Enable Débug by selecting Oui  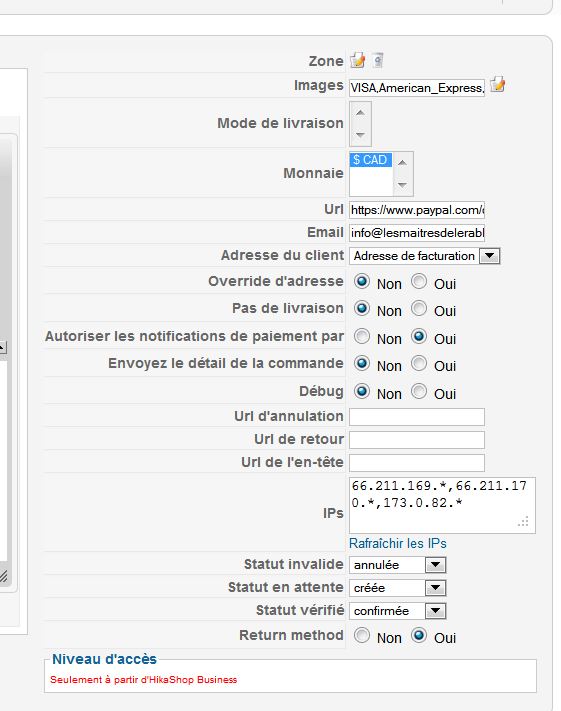[419, 391]
